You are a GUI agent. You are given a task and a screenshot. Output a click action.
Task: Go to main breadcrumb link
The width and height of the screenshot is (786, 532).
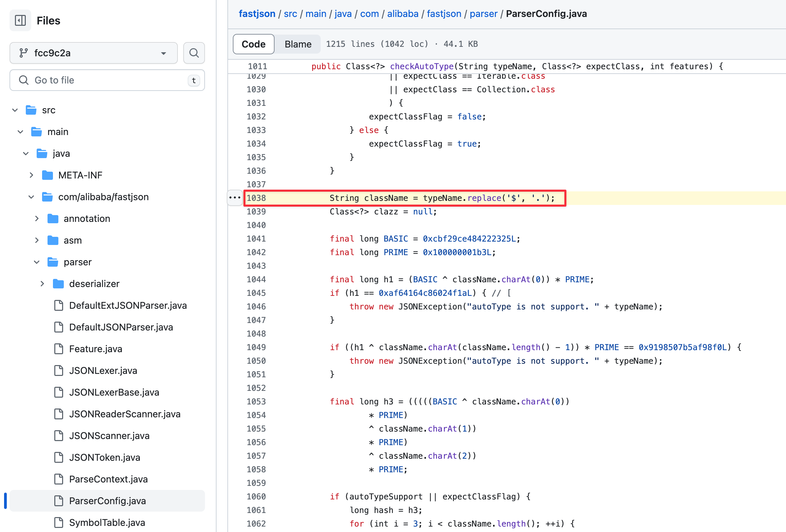316,14
